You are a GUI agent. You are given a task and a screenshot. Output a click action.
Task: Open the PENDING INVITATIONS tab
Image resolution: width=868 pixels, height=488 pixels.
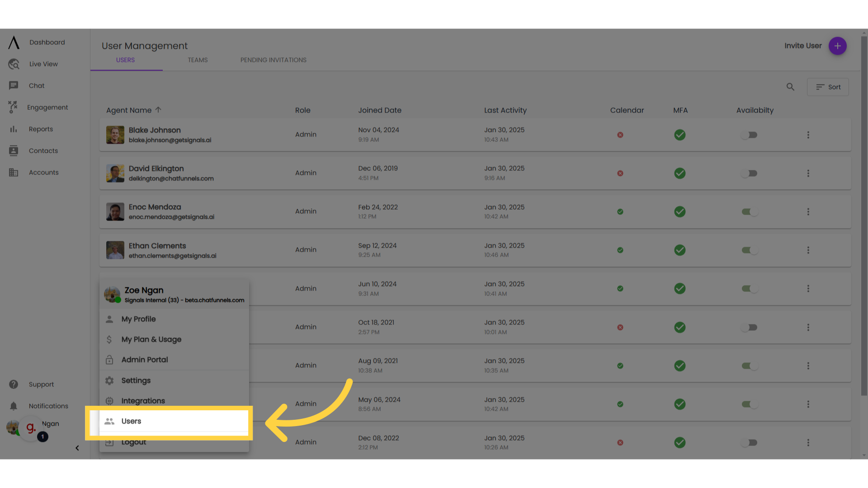pos(273,60)
